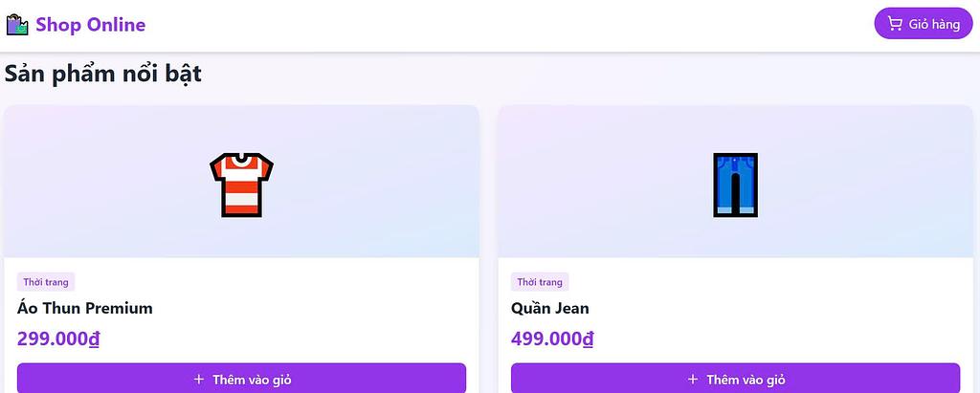Click the 299.000₫ price
The height and width of the screenshot is (393, 980).
[58, 338]
